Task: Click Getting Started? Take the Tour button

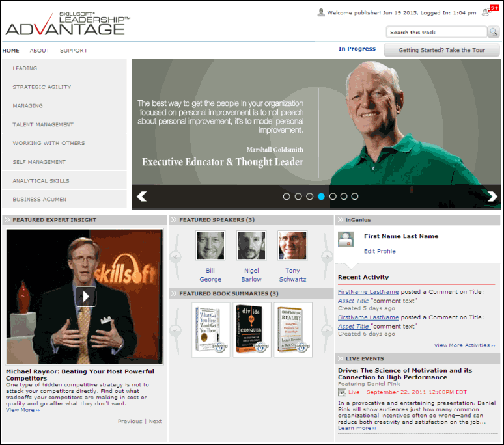Action: click(x=441, y=50)
